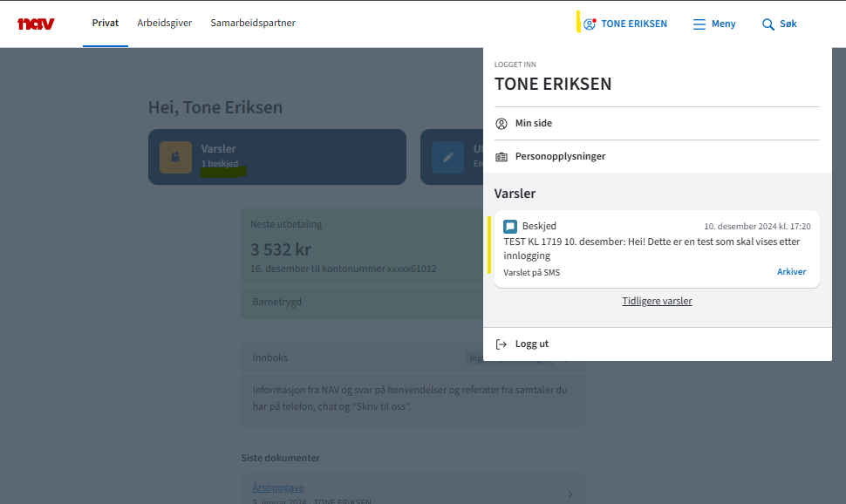Click the magnifying glass search icon
This screenshot has height=504, width=846.
[x=768, y=24]
